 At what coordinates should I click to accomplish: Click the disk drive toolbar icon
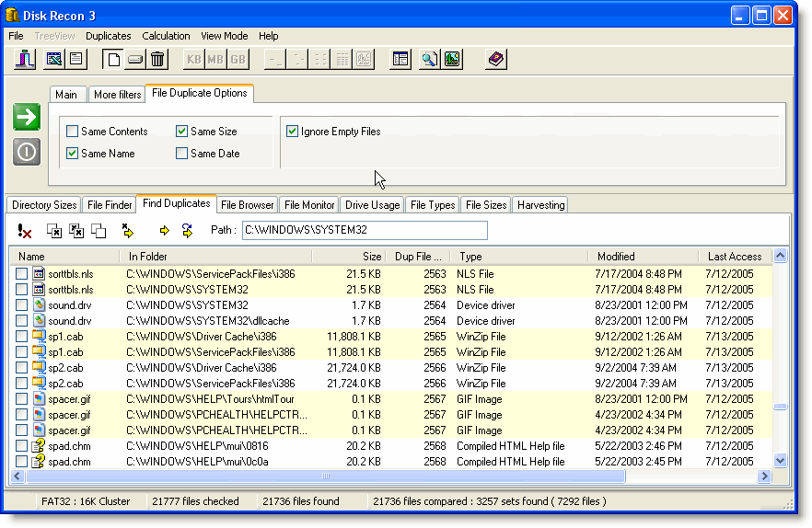(x=135, y=59)
